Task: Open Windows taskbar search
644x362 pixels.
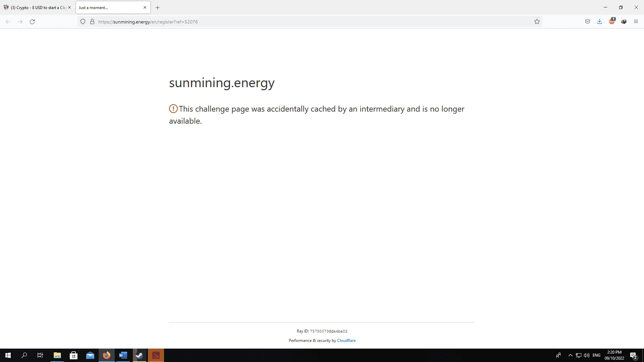Action: 24,355
